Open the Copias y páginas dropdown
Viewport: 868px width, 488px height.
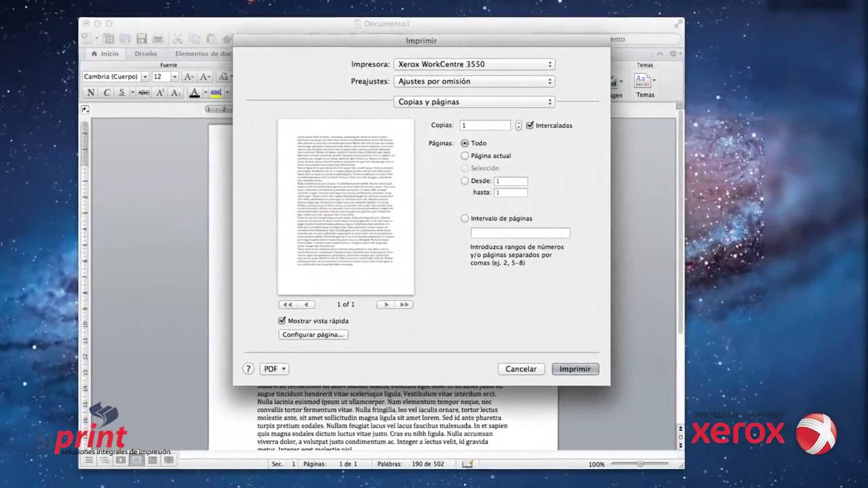coord(474,102)
